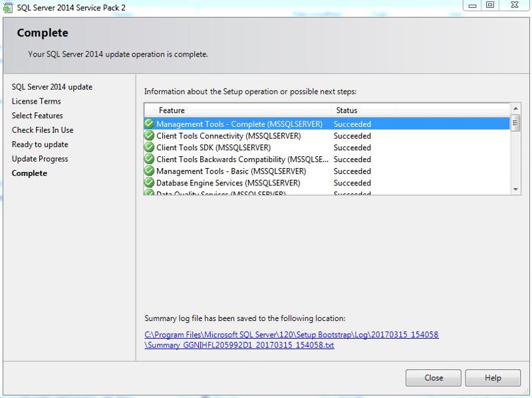Select the Management Tools - Complete (MSSQLSERVER) row

[327, 124]
